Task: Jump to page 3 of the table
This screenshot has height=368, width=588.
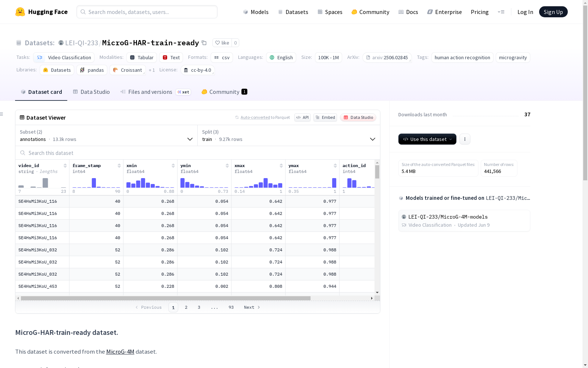Action: (x=199, y=307)
